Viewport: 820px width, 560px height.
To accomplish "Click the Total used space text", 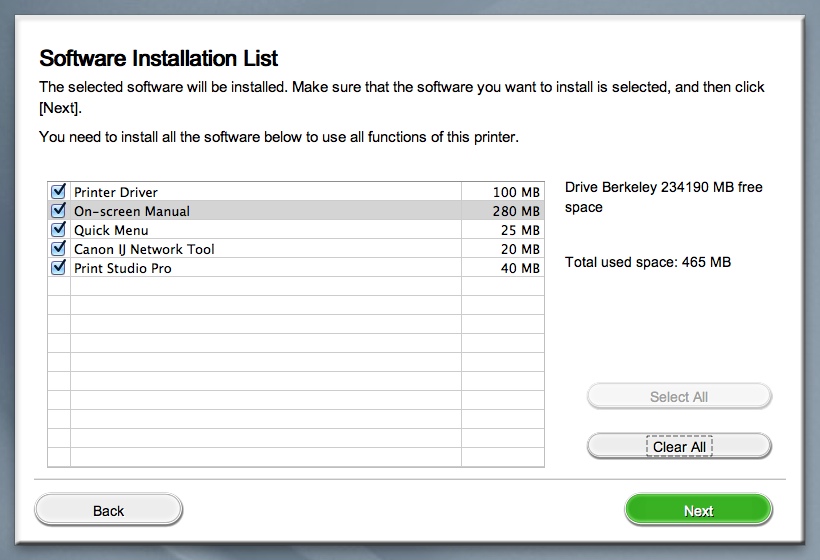I will 648,262.
